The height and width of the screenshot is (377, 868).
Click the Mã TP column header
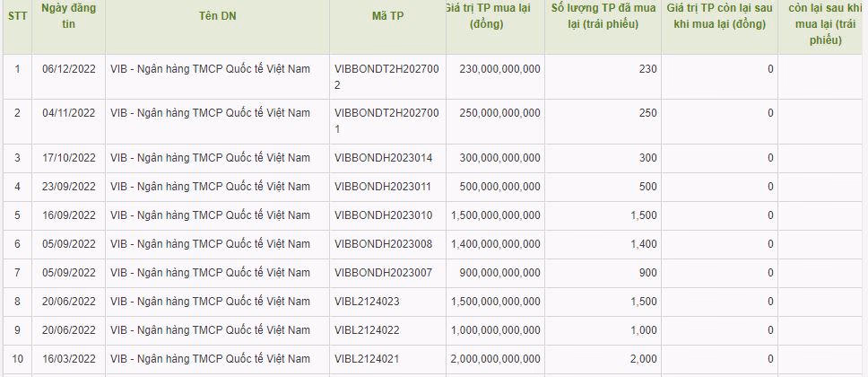(387, 16)
